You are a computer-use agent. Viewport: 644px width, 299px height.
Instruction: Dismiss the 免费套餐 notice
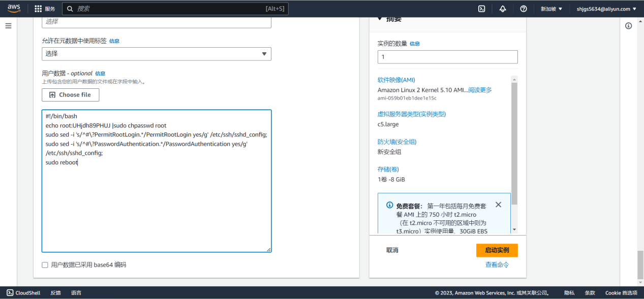coord(498,205)
